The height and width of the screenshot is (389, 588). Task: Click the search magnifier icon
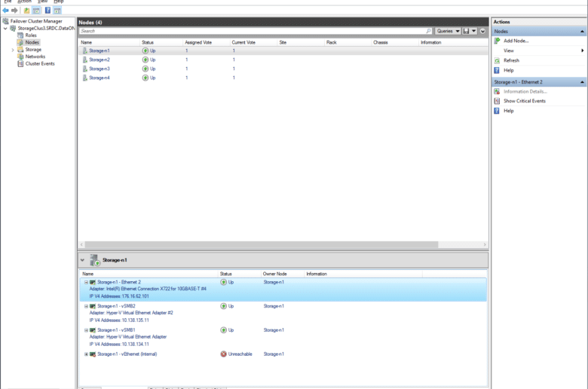[x=429, y=31]
